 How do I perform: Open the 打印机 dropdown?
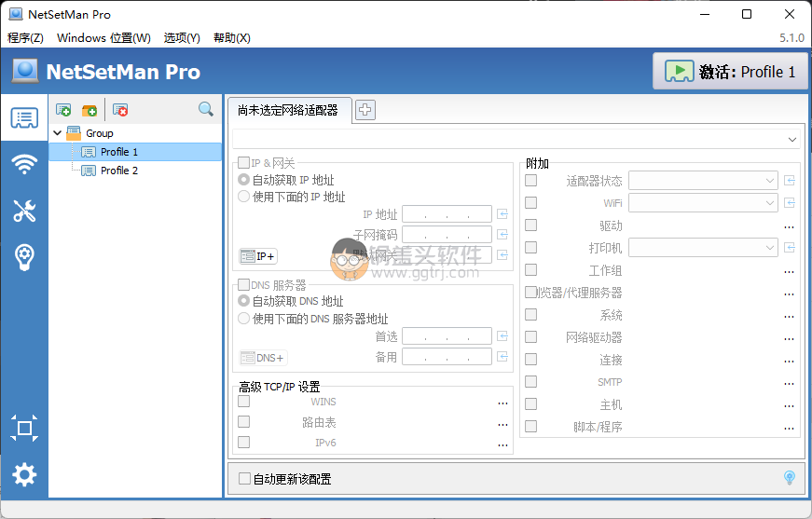703,247
